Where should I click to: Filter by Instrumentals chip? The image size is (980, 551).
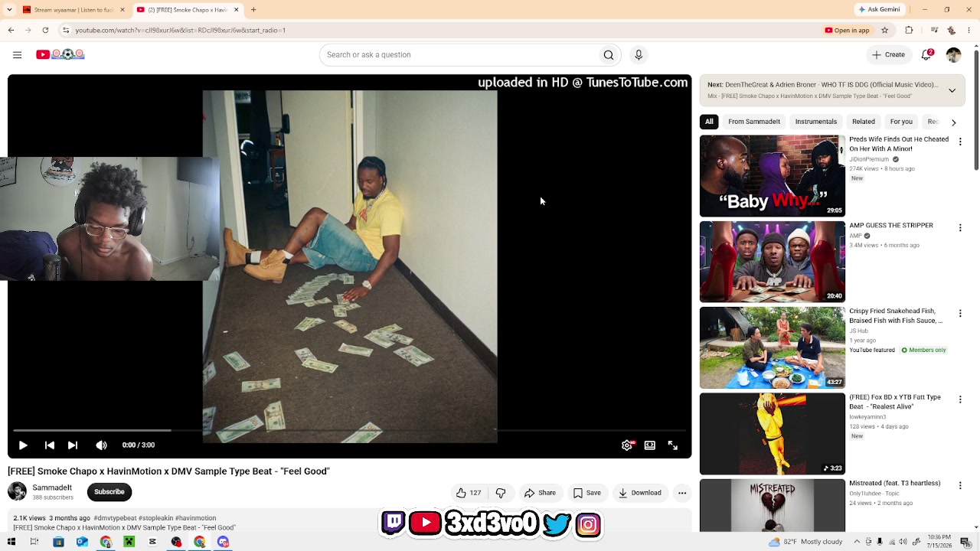(816, 122)
